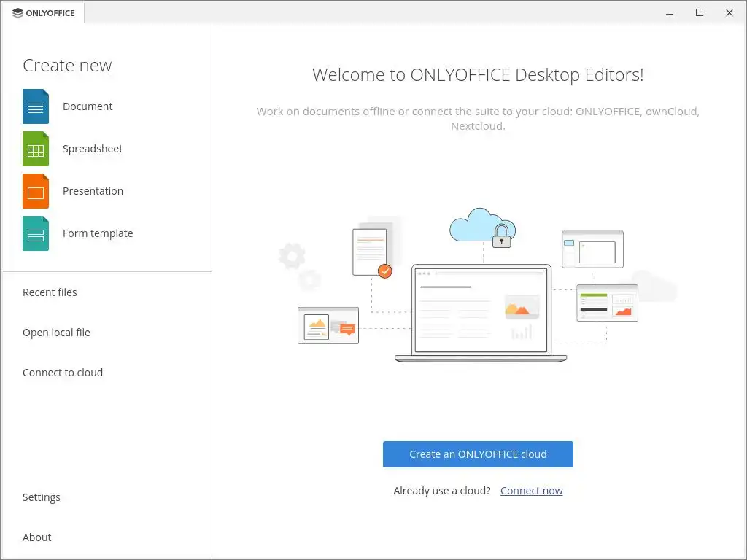
Task: Close the ONLYOFFICE window
Action: [729, 13]
